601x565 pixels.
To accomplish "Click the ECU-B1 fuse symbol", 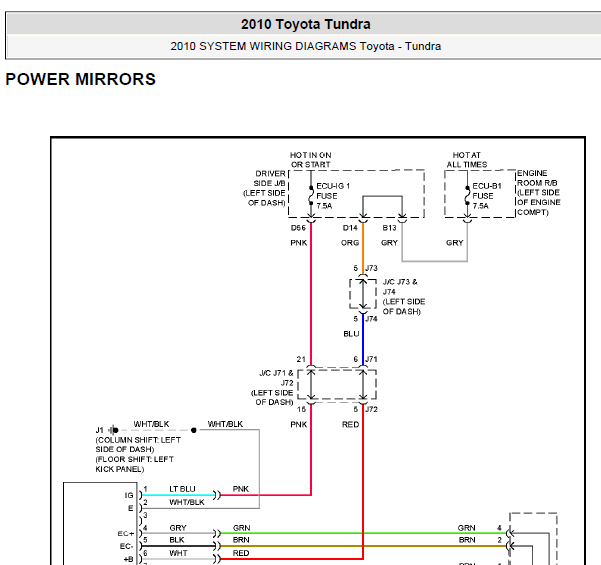I will click(x=467, y=195).
